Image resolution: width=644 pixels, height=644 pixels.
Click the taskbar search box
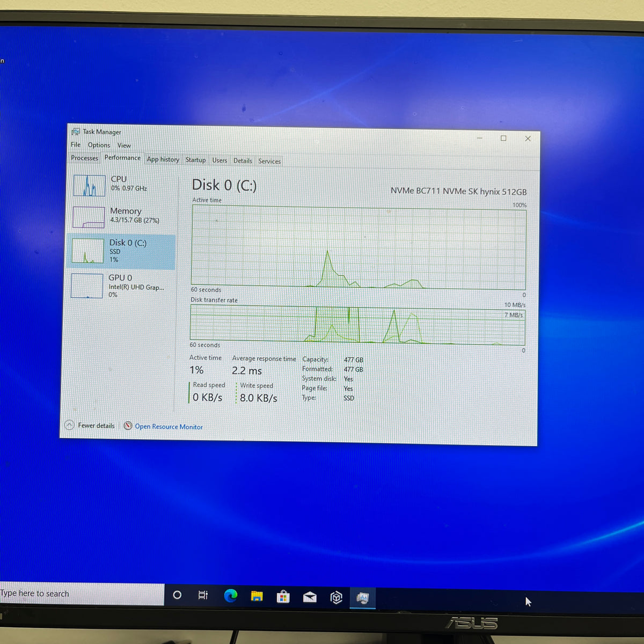tap(82, 594)
